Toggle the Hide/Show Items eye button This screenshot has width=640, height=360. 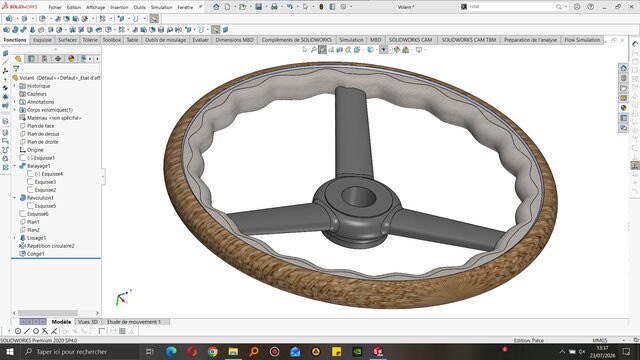click(383, 50)
